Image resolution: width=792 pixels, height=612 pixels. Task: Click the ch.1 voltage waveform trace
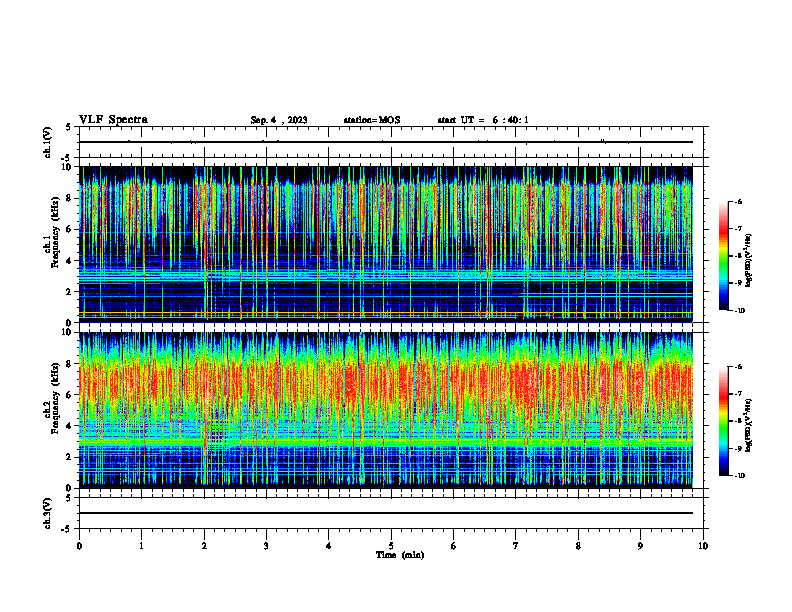click(x=386, y=142)
